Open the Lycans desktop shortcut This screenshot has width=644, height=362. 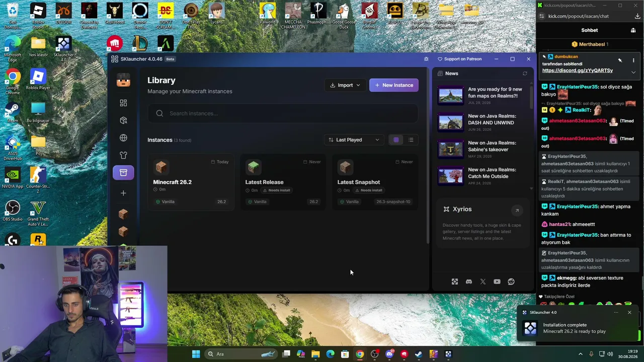(x=216, y=14)
